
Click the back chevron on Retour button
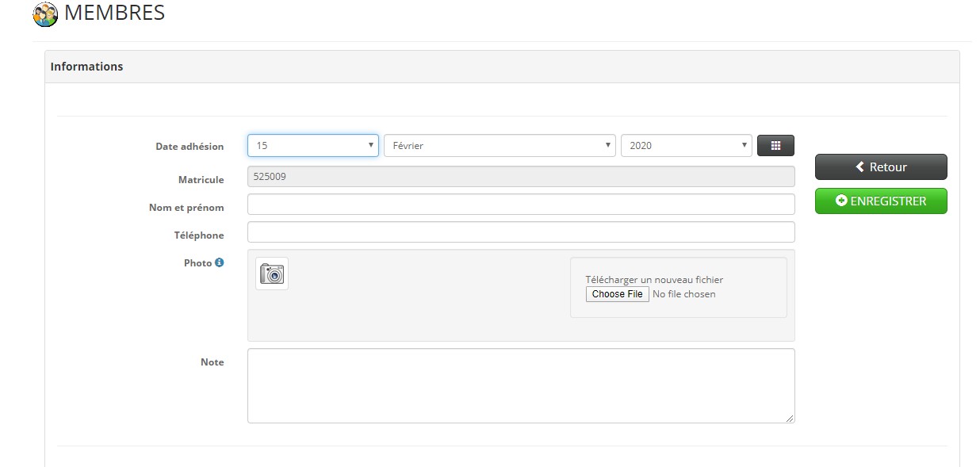click(x=860, y=167)
